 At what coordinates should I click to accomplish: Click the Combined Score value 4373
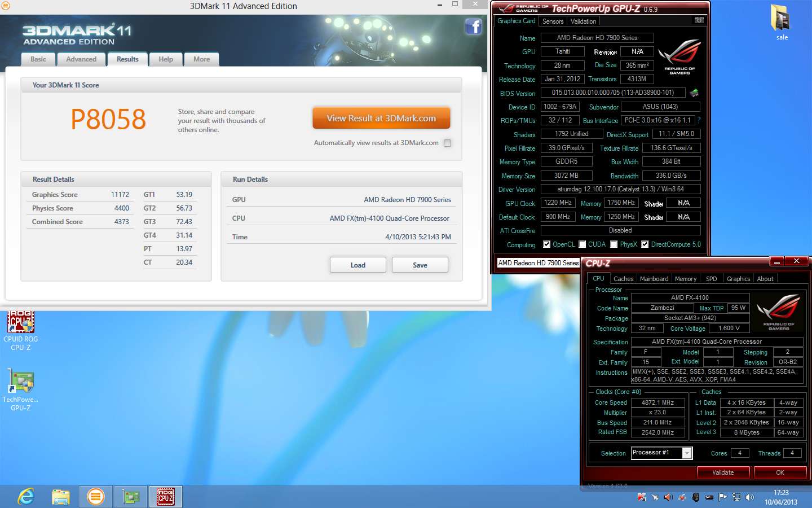pos(122,222)
